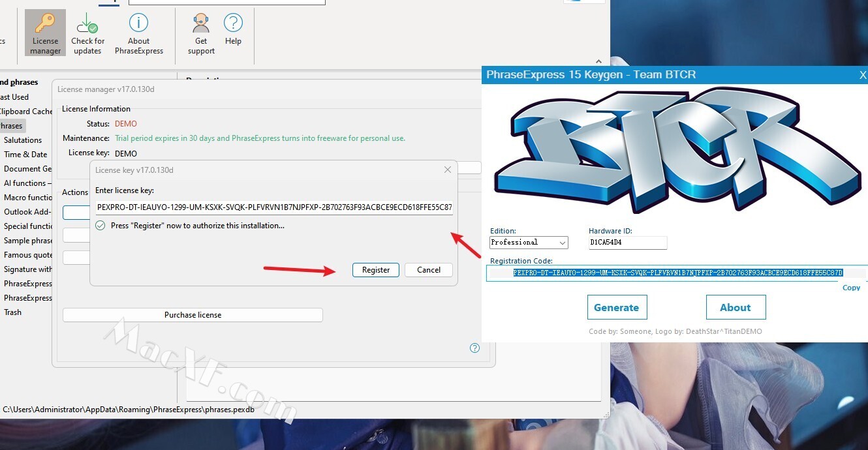Click the Code by Someone credit line in the keygen
This screenshot has width=868, height=450.
point(675,331)
